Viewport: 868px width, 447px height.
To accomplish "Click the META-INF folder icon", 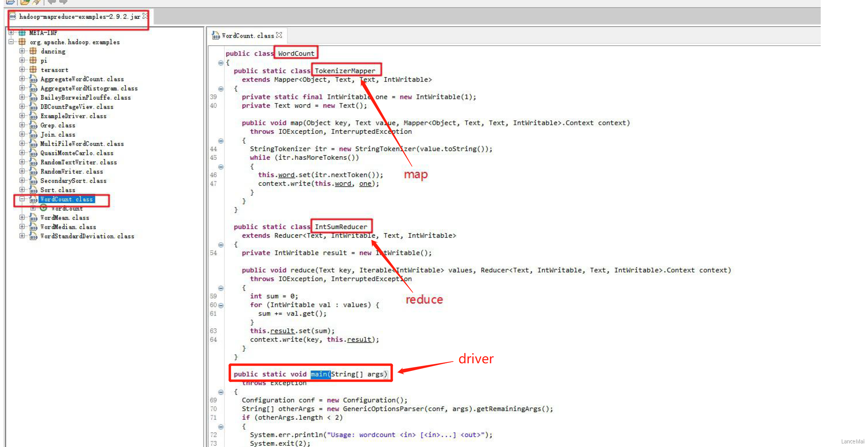I will 22,32.
